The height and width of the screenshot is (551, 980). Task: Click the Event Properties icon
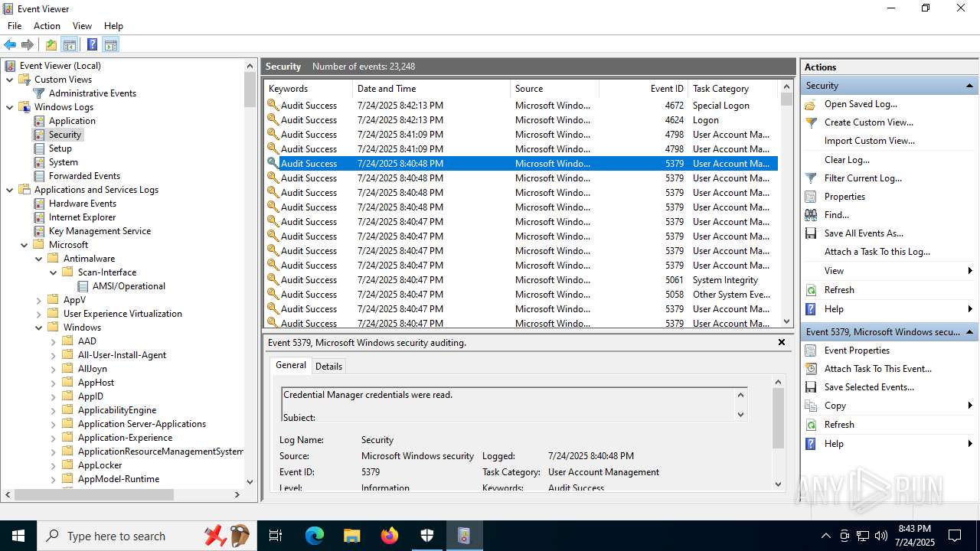(811, 350)
